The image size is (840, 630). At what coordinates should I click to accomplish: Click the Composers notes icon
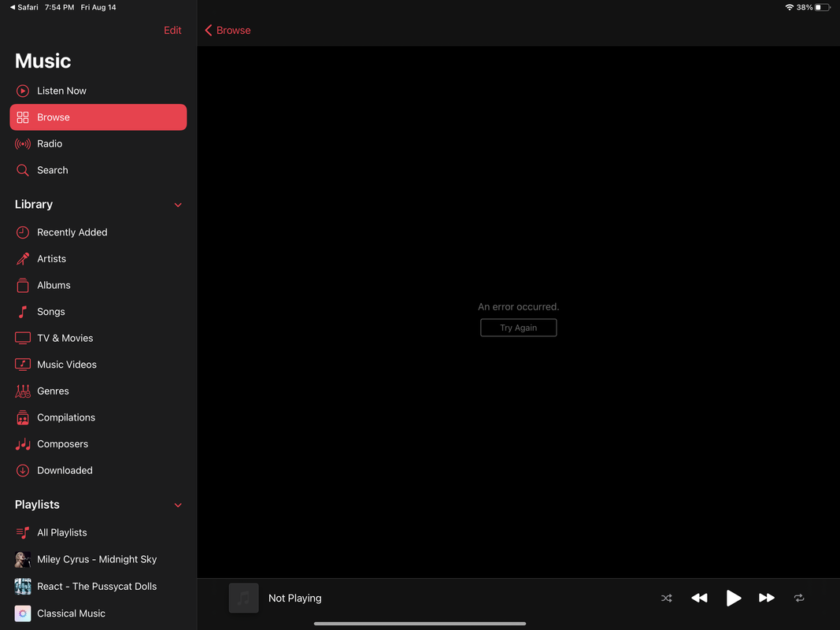23,444
